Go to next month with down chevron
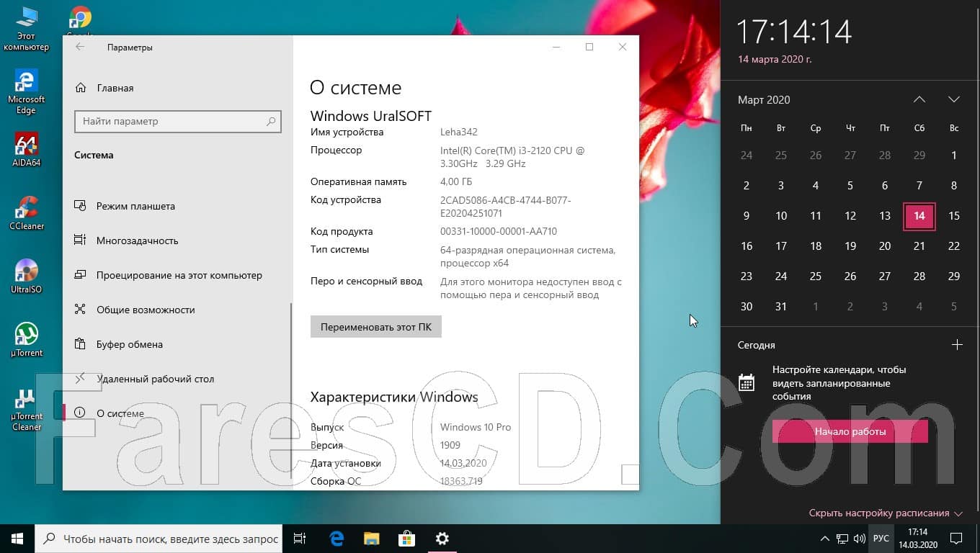980x553 pixels. pyautogui.click(x=954, y=99)
